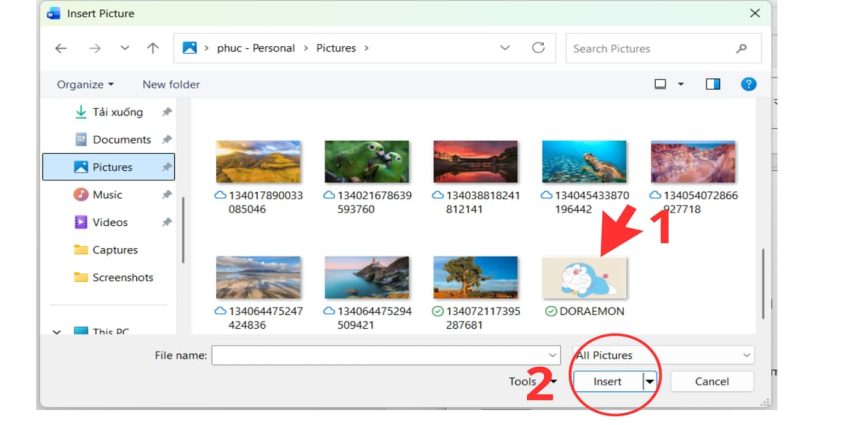
Task: Click the Forward navigation arrow
Action: pyautogui.click(x=94, y=48)
